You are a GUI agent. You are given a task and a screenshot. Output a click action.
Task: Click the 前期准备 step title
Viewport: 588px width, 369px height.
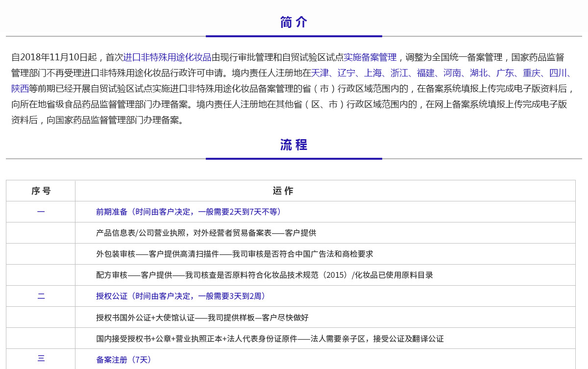(x=189, y=212)
